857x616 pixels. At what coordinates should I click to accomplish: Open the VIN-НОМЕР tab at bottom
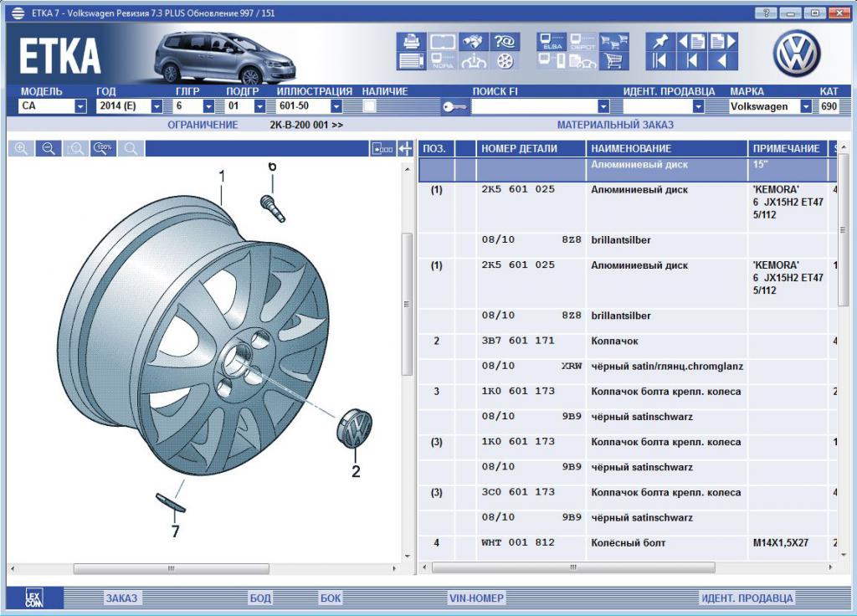click(x=476, y=598)
